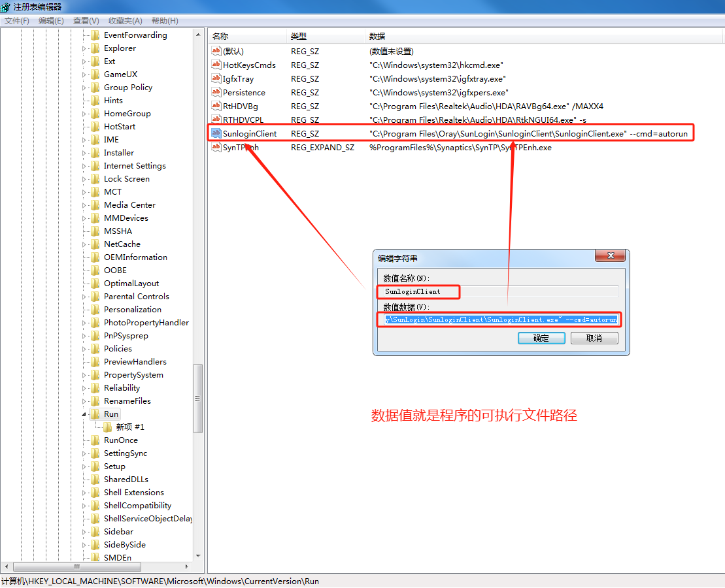This screenshot has height=588, width=725.
Task: Close the 编辑字符串 dialog
Action: 611,255
